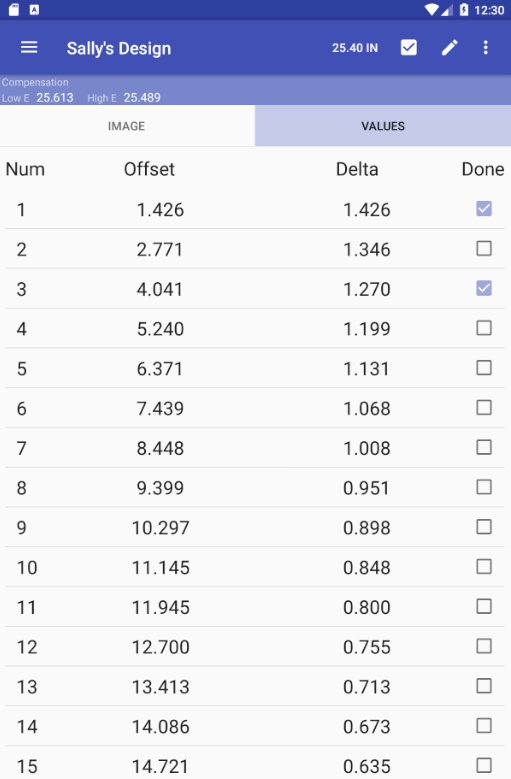Screen dimensions: 511x779
Task: Check Done box for row 14
Action: [x=484, y=726]
